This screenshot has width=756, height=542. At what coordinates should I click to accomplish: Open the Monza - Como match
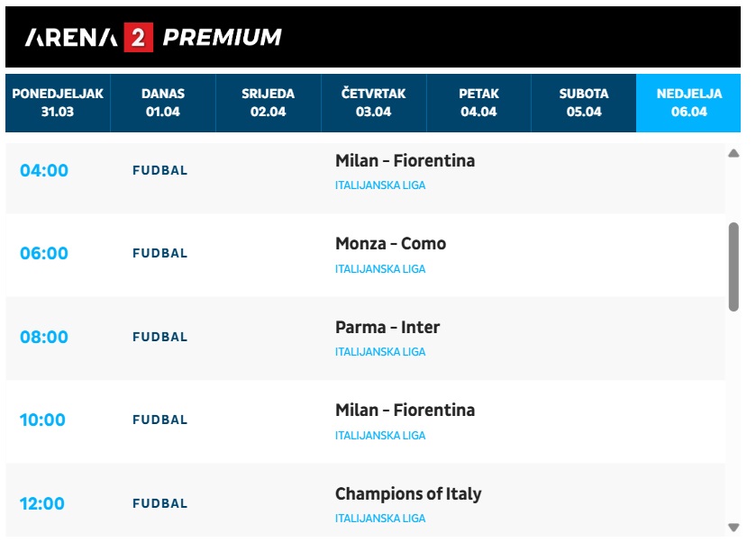[x=390, y=244]
